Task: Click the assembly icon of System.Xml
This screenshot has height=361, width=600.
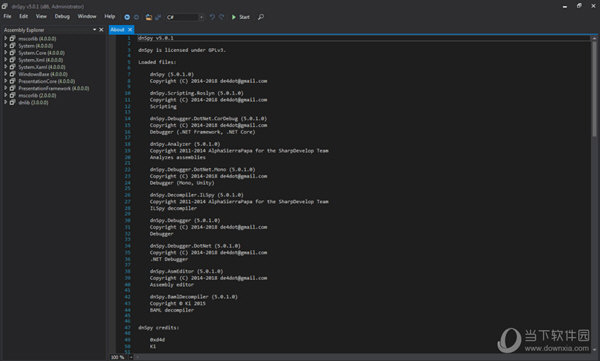Action: pos(12,60)
